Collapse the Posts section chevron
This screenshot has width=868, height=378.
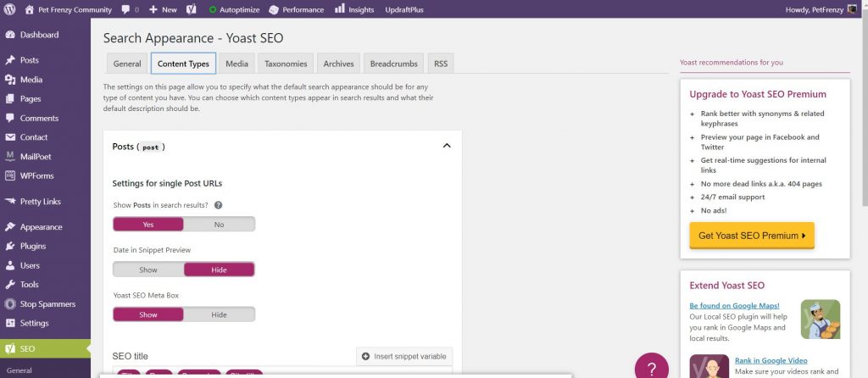[x=447, y=146]
